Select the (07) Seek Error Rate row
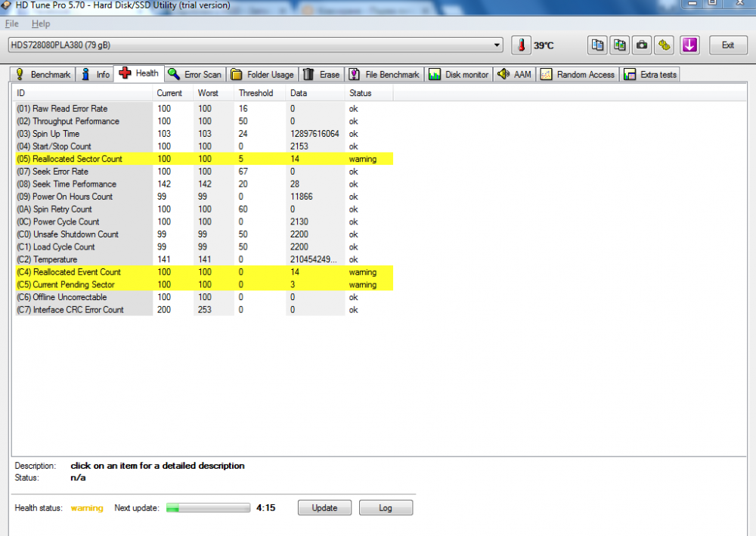The image size is (756, 536). [204, 172]
